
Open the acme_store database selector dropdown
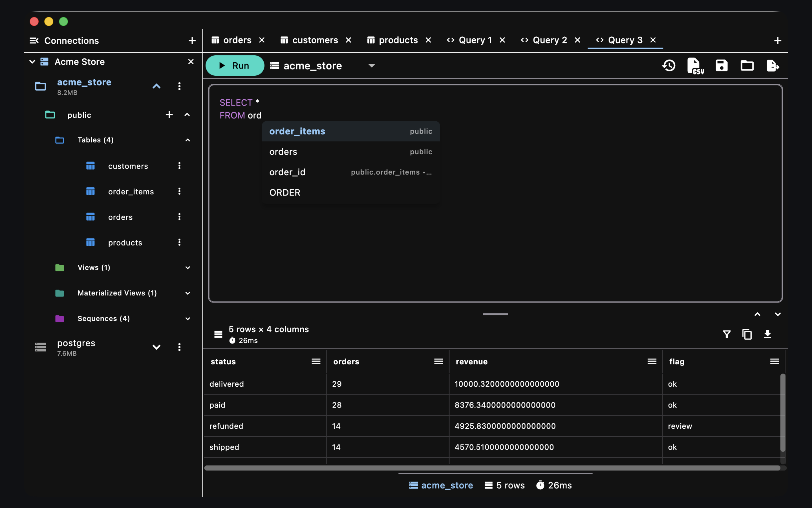click(x=323, y=66)
